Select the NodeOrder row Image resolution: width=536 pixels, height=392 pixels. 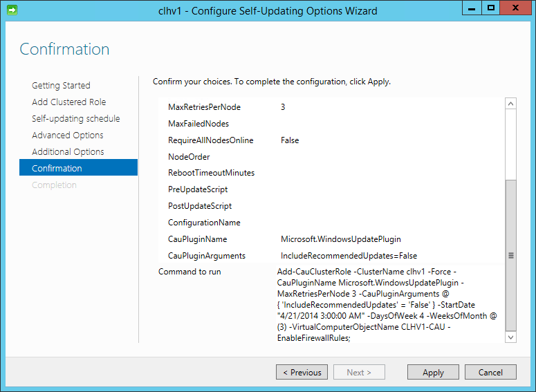(x=331, y=157)
